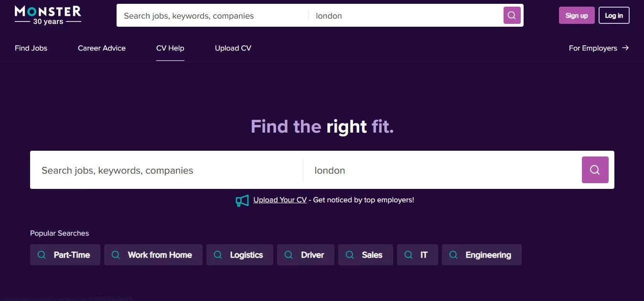Search popular Part-Time jobs

(x=65, y=255)
